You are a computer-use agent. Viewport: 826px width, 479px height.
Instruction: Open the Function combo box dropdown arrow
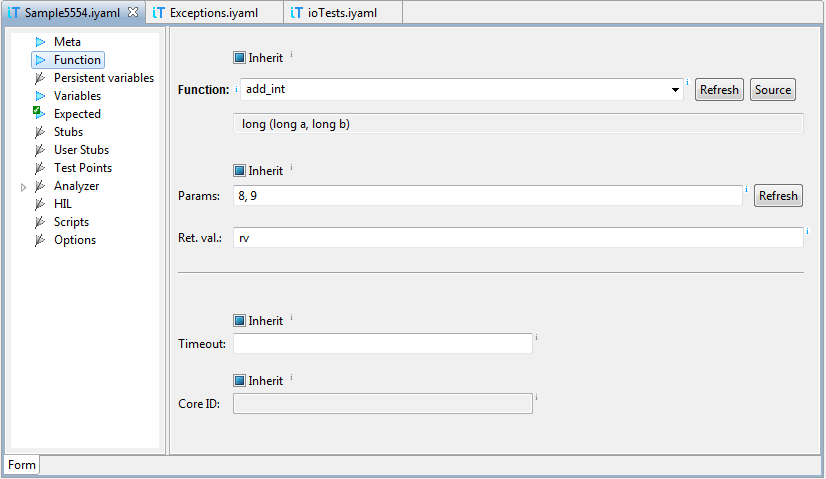tap(676, 90)
